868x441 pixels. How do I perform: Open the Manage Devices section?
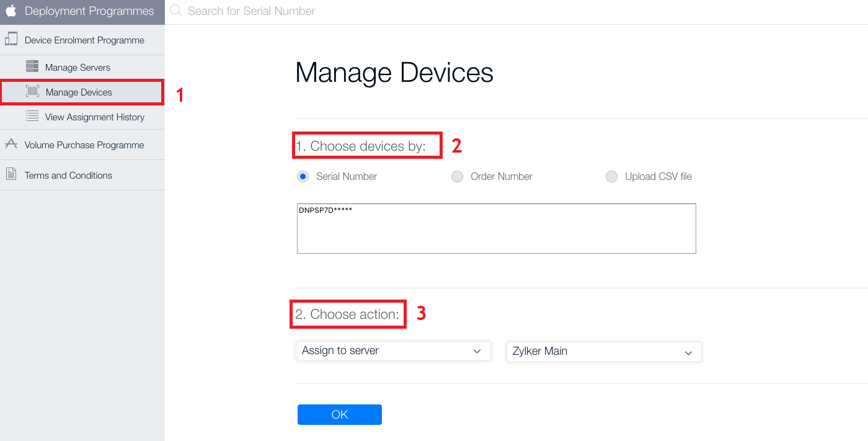pyautogui.click(x=77, y=91)
